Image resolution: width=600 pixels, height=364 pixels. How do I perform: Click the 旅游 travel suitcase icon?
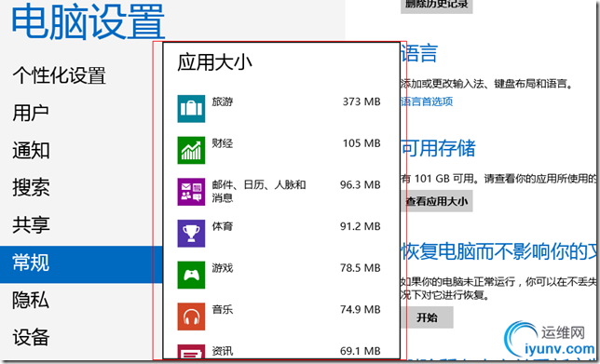click(191, 109)
